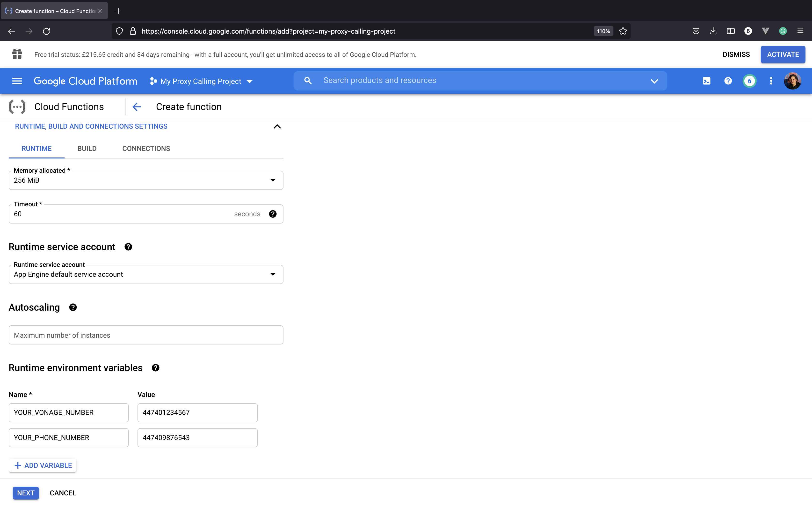The width and height of the screenshot is (812, 508).
Task: Click the Google Cloud Platform logo link
Action: click(86, 81)
